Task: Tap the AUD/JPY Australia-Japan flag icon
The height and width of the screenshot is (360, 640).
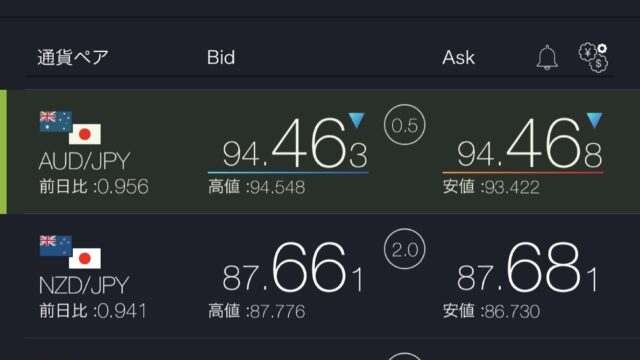Action: pos(70,127)
